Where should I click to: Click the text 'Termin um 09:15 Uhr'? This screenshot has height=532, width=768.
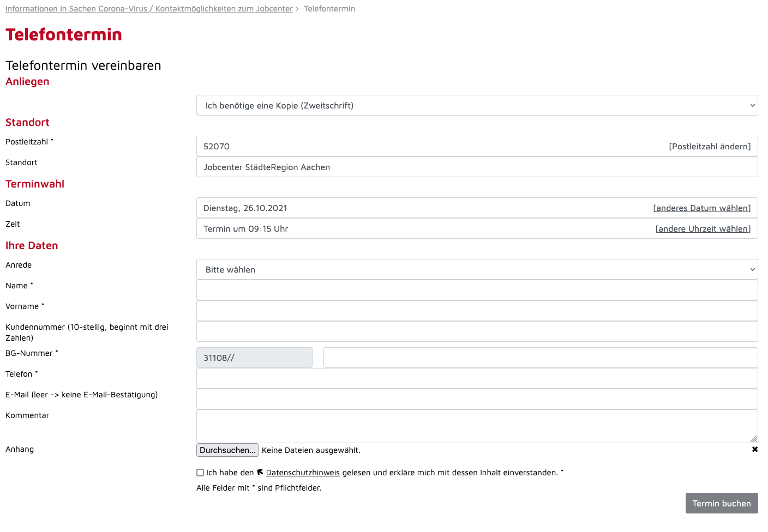click(245, 228)
